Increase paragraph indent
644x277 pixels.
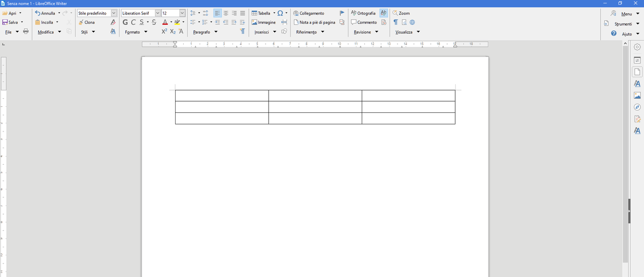(217, 22)
